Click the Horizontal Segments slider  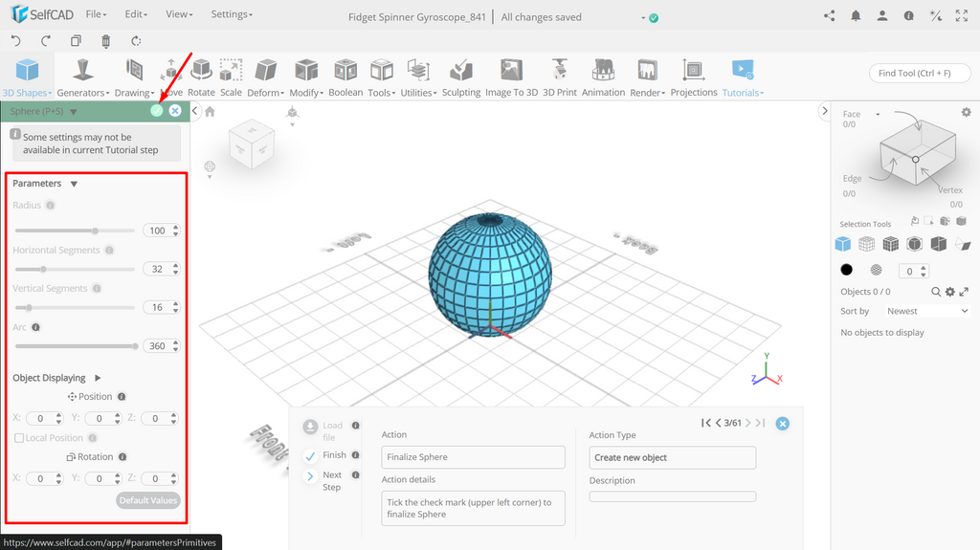pos(75,270)
